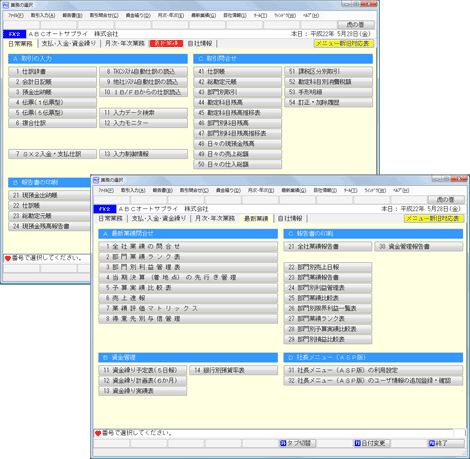Click the red heart icon in front window status line
The width and height of the screenshot is (470, 459).
(x=97, y=433)
